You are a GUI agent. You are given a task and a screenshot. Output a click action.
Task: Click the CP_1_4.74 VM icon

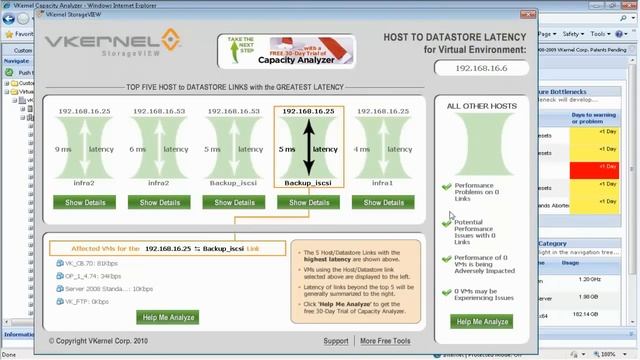pos(60,276)
